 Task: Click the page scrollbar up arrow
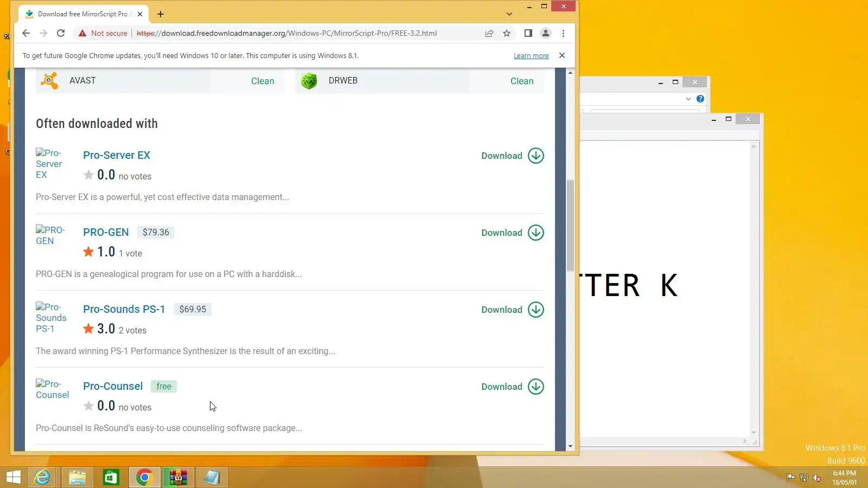coord(570,73)
